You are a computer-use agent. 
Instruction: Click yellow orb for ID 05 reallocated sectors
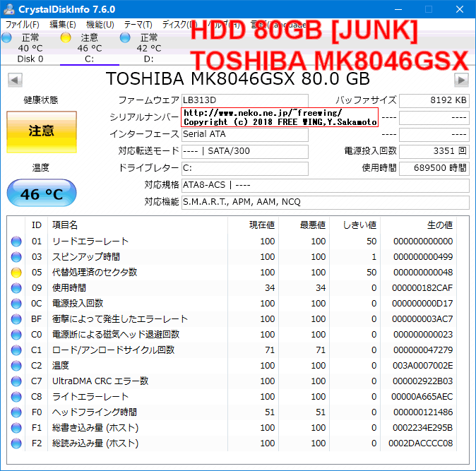pos(16,273)
